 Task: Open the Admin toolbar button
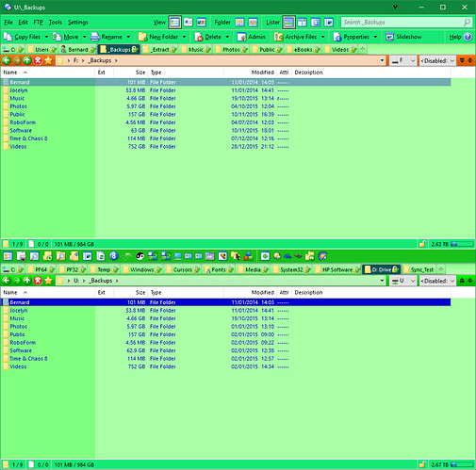pos(252,37)
